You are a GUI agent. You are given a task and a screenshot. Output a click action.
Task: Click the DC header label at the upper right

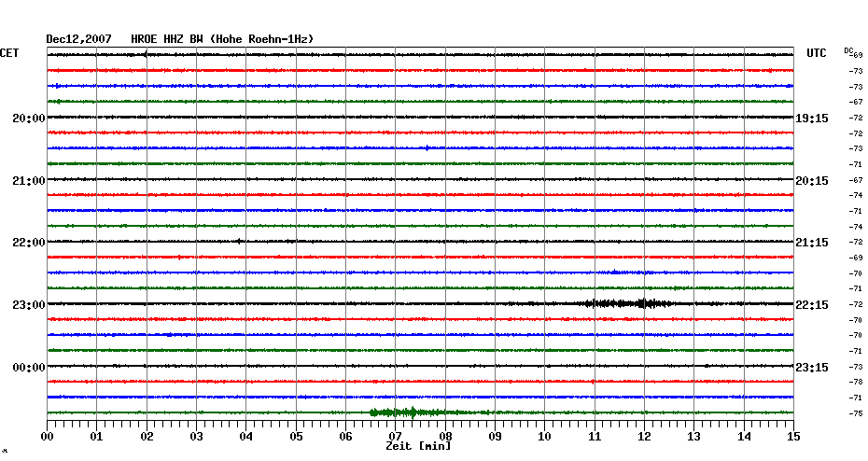point(848,50)
